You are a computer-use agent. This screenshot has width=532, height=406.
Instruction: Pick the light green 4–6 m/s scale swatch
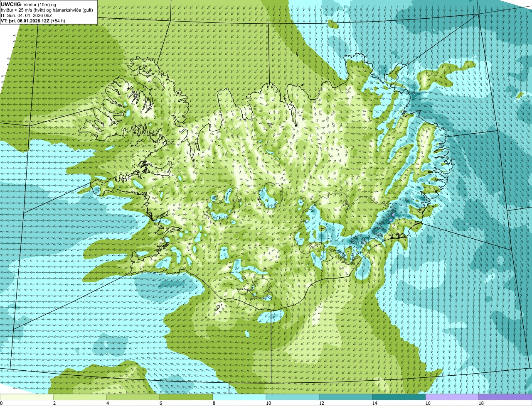(133, 397)
